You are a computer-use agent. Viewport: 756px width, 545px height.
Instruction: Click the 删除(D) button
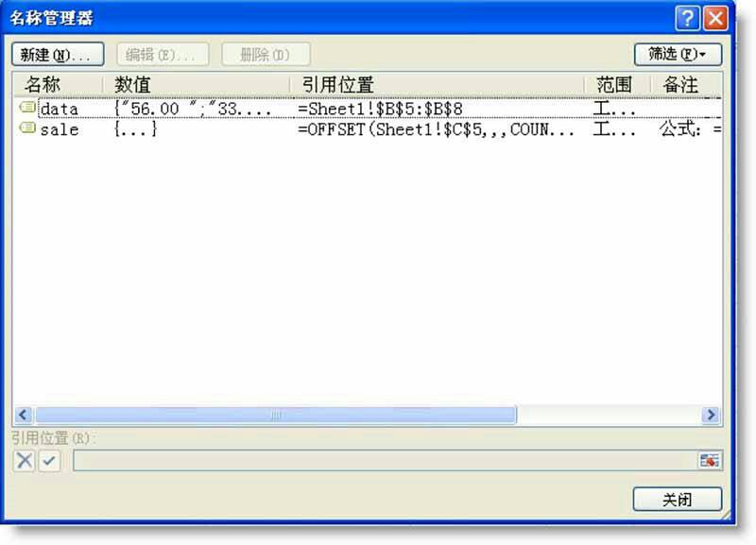[x=266, y=54]
